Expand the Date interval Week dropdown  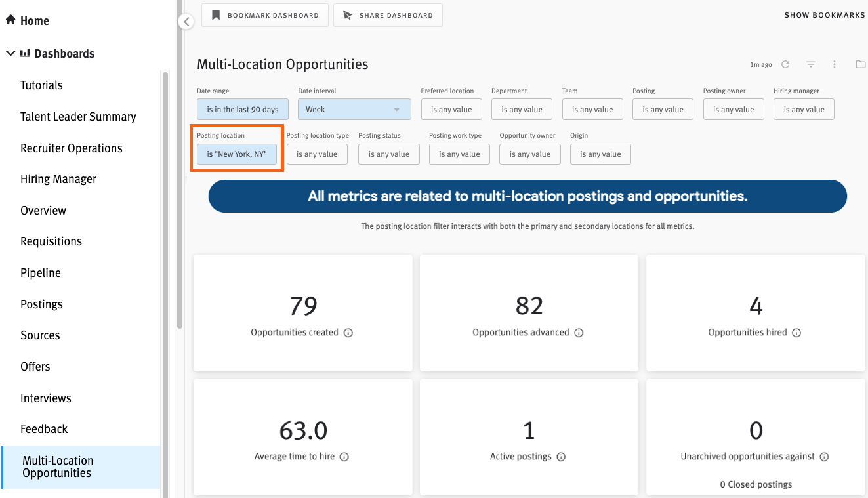click(354, 110)
